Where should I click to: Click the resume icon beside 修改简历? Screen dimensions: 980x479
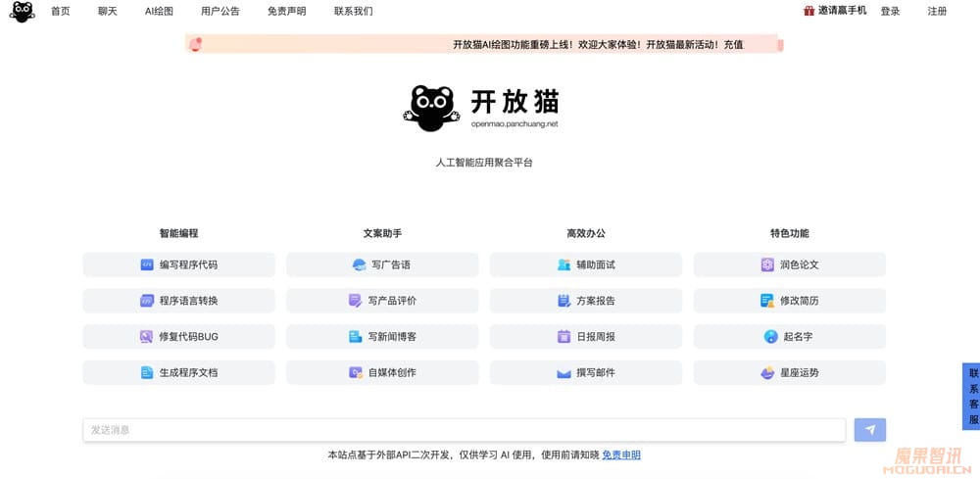[767, 301]
